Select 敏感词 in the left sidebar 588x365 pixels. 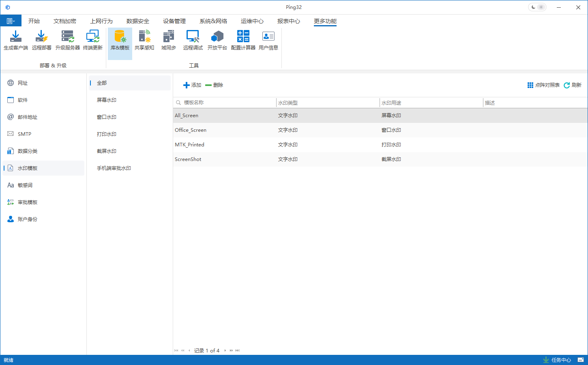25,185
